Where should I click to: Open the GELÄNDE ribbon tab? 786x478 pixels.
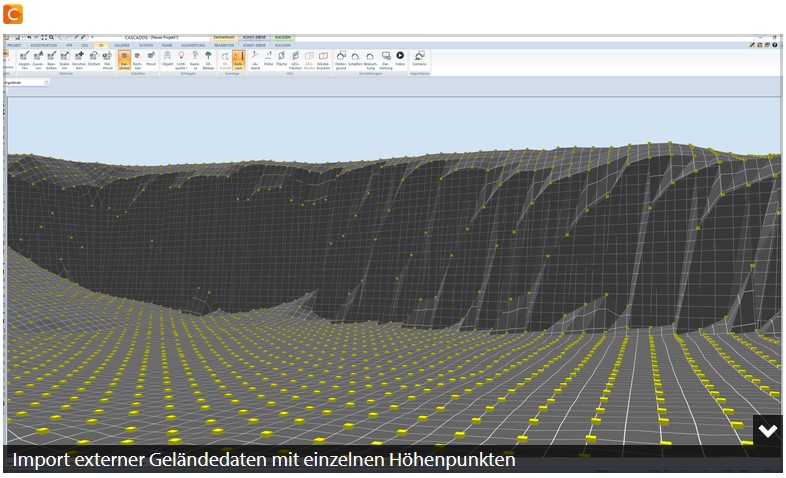click(122, 45)
